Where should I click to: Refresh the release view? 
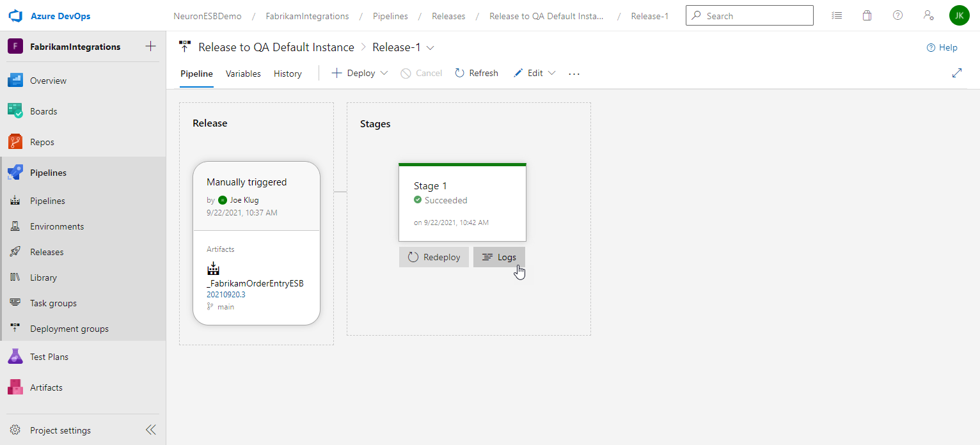click(x=477, y=73)
